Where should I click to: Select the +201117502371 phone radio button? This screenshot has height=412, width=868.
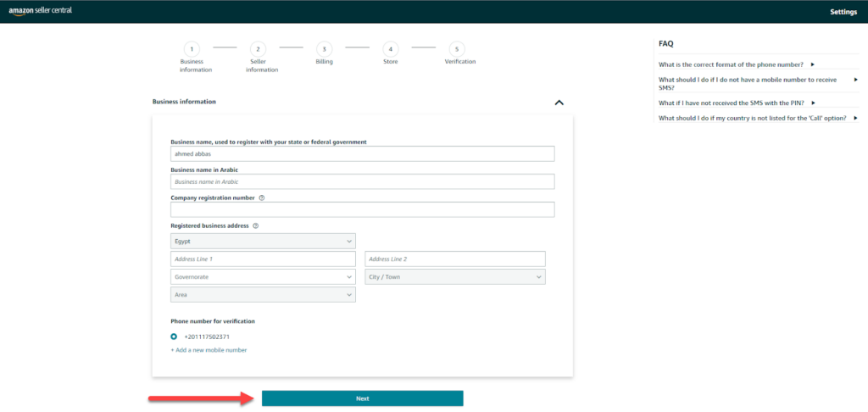(x=174, y=337)
